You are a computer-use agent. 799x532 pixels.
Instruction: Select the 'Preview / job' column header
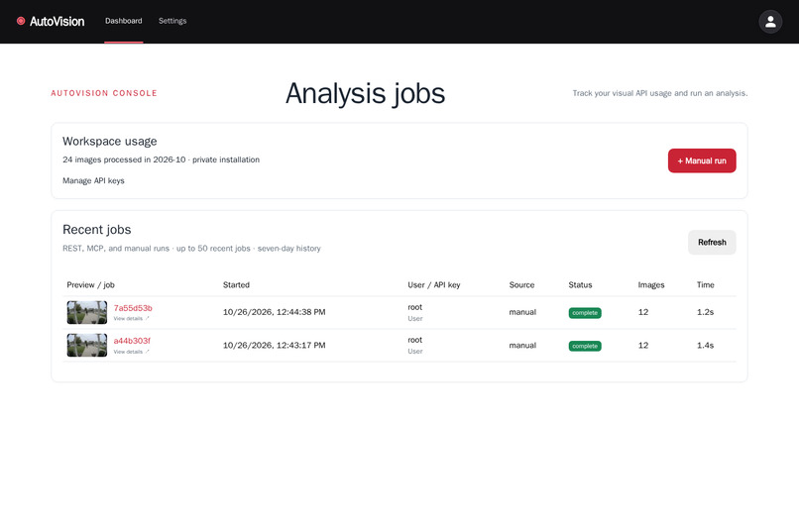(90, 285)
